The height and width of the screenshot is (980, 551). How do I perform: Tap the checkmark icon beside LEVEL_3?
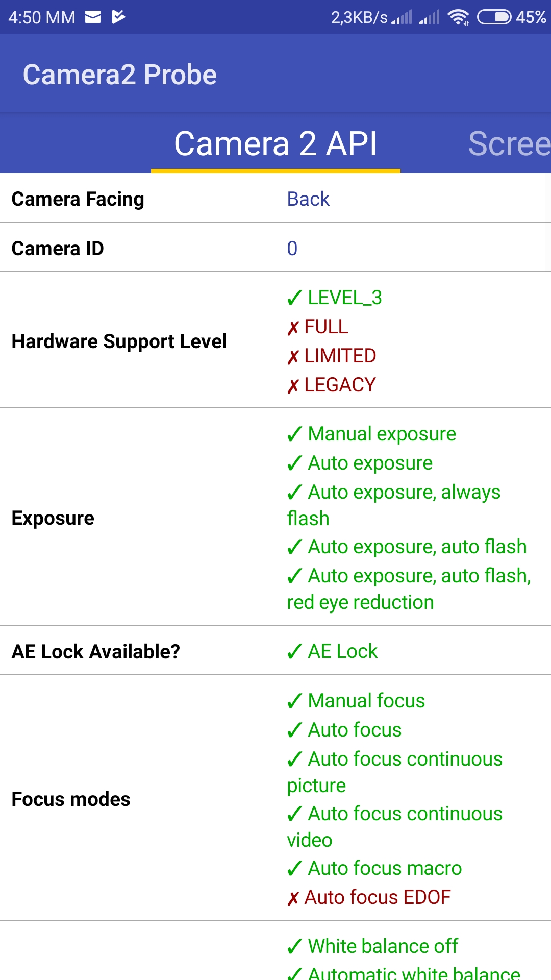pyautogui.click(x=294, y=298)
